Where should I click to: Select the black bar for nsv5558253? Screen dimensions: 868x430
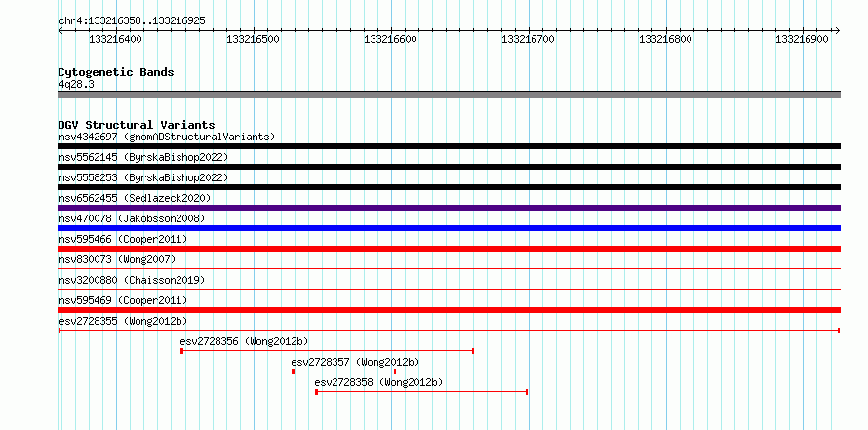point(449,187)
